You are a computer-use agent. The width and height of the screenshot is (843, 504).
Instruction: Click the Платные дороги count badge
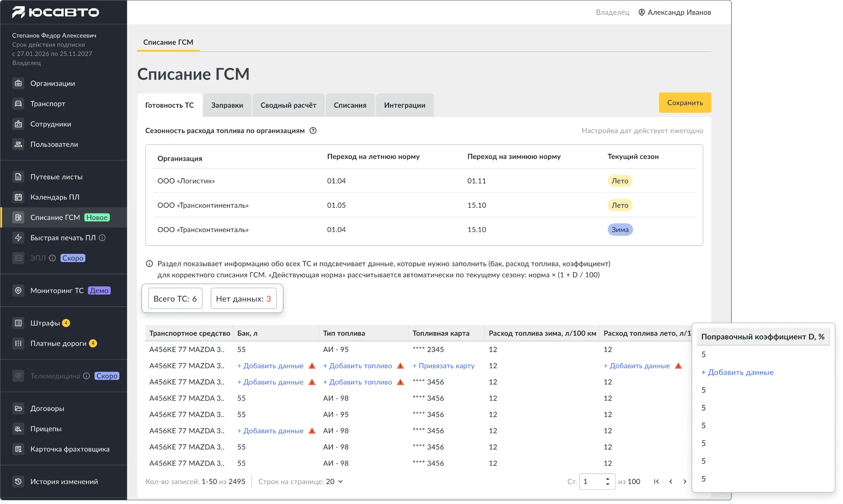tap(93, 343)
